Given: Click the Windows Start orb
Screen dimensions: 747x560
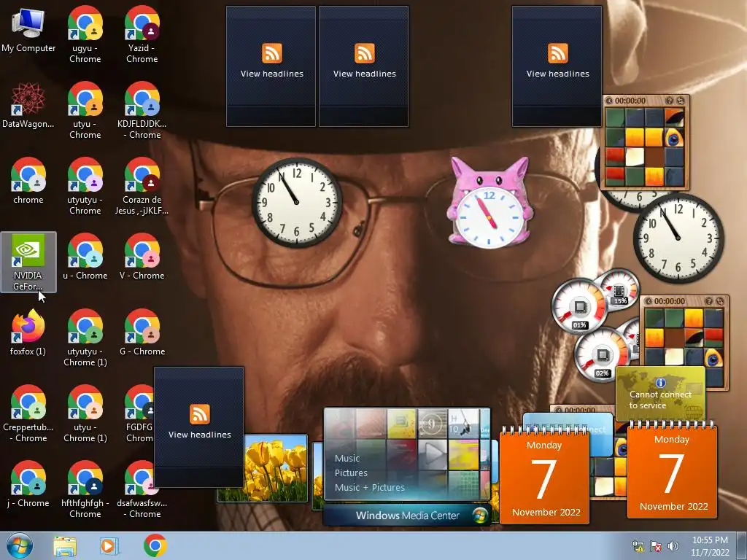Looking at the screenshot, I should tap(19, 545).
